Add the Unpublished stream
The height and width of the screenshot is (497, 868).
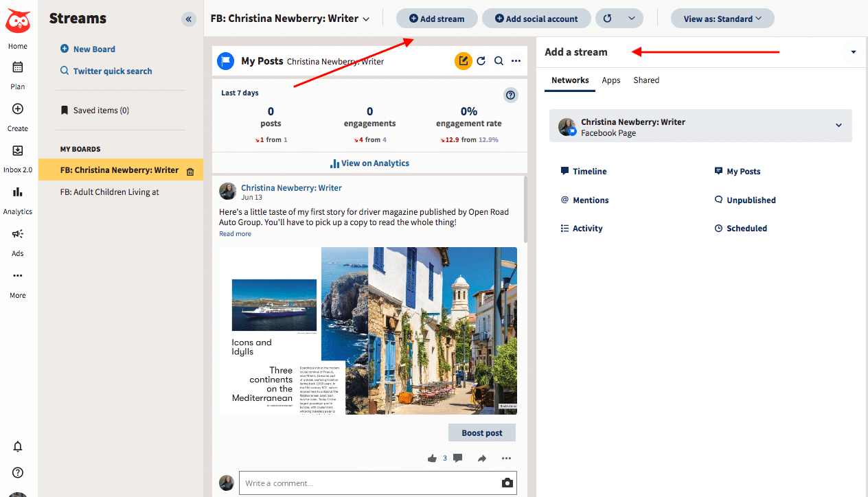745,200
